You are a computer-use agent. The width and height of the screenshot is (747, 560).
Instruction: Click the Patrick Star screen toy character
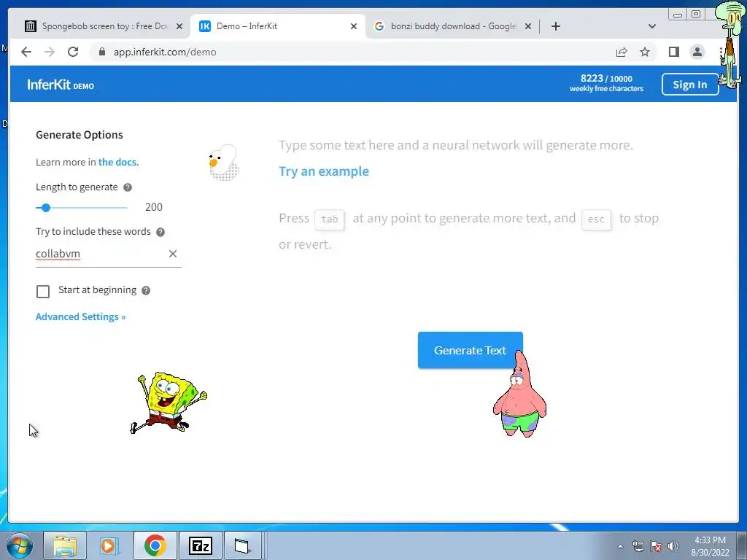click(x=519, y=395)
